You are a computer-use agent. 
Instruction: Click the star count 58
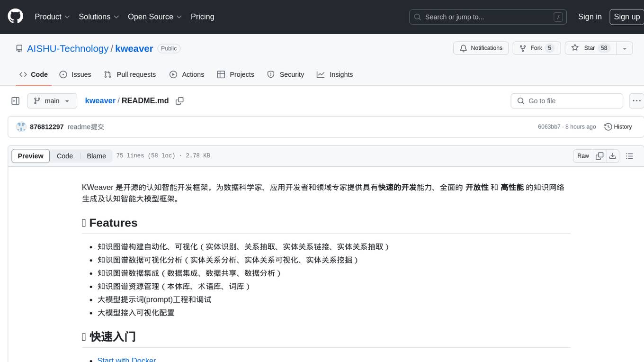[604, 48]
